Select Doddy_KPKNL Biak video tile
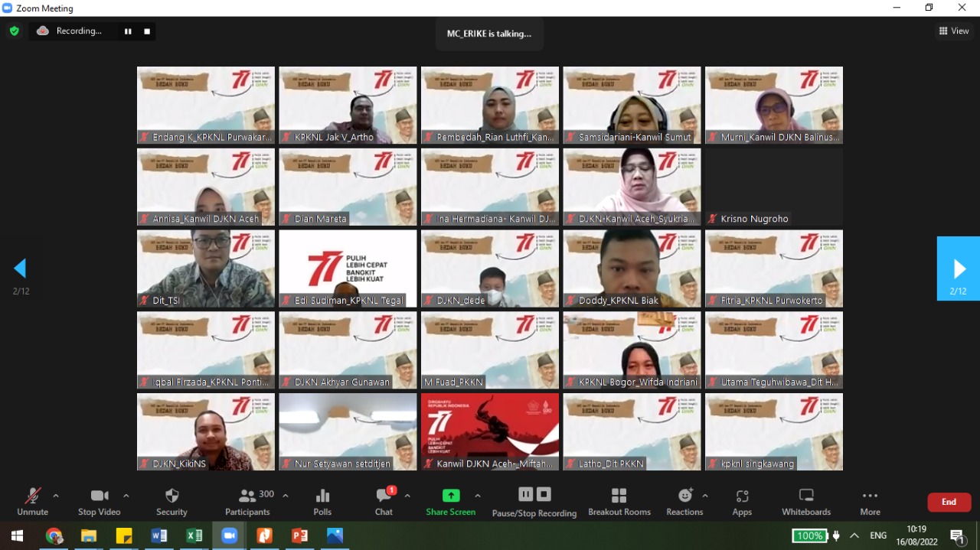980x550 pixels. point(632,268)
